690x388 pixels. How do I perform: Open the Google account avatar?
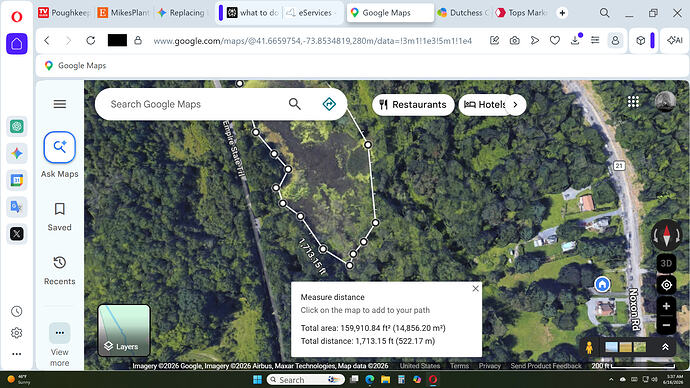click(x=665, y=102)
